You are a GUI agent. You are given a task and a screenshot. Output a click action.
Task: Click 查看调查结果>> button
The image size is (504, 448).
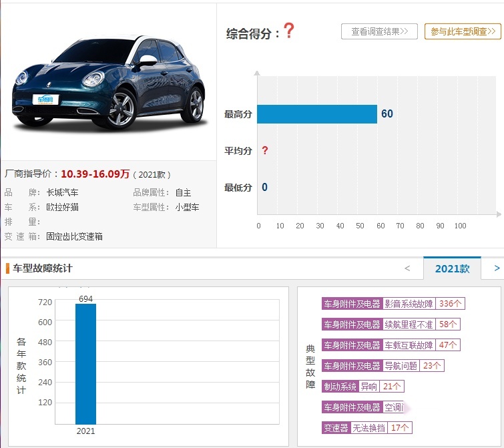pos(379,31)
